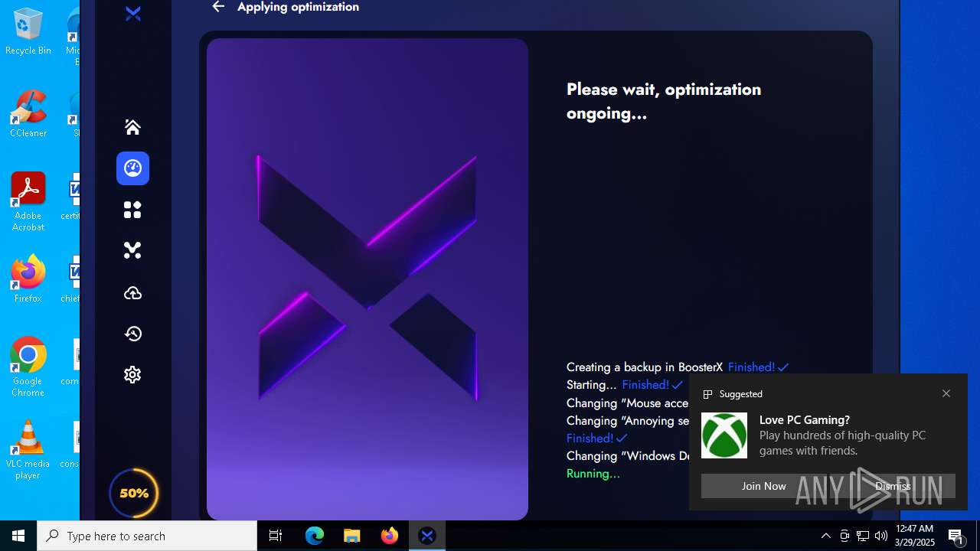This screenshot has width=980, height=551.
Task: Click the volume speaker icon in tray
Action: (881, 536)
